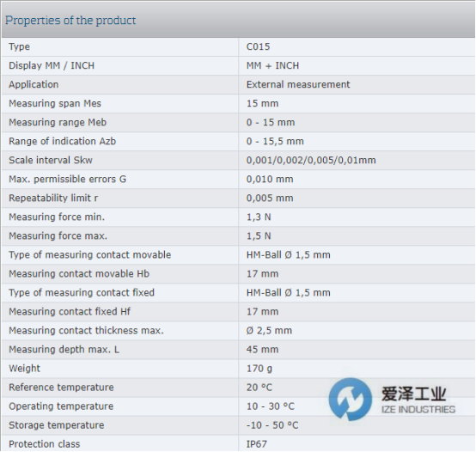Select the 'Display MM / INCH' label
This screenshot has height=452, width=476.
point(52,65)
